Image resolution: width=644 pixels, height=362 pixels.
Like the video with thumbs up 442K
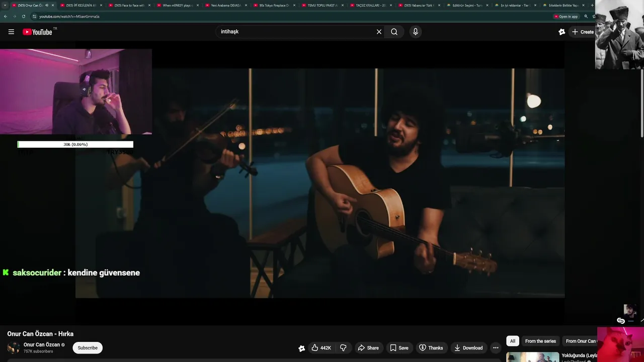[x=320, y=348]
